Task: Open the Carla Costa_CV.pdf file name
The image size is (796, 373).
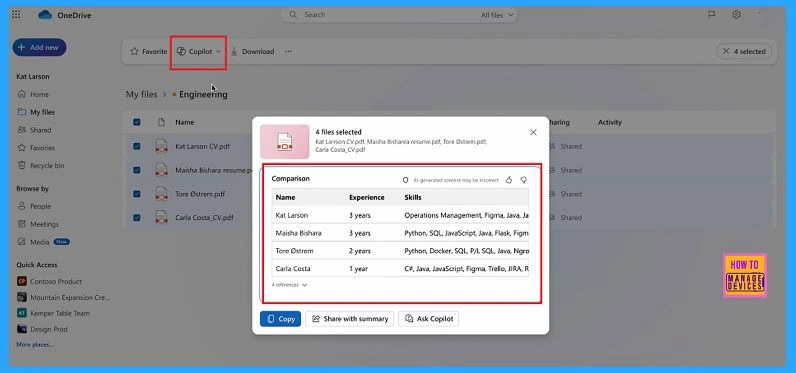Action: pos(205,217)
